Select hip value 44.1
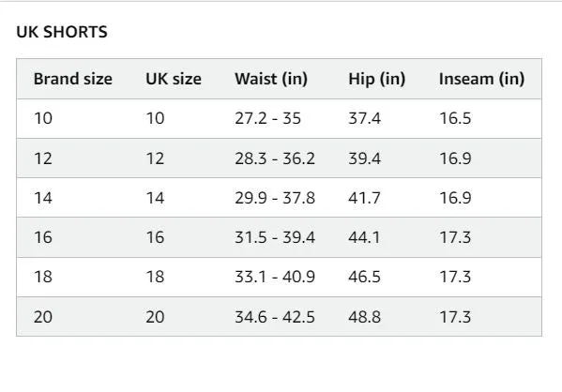 tap(364, 237)
